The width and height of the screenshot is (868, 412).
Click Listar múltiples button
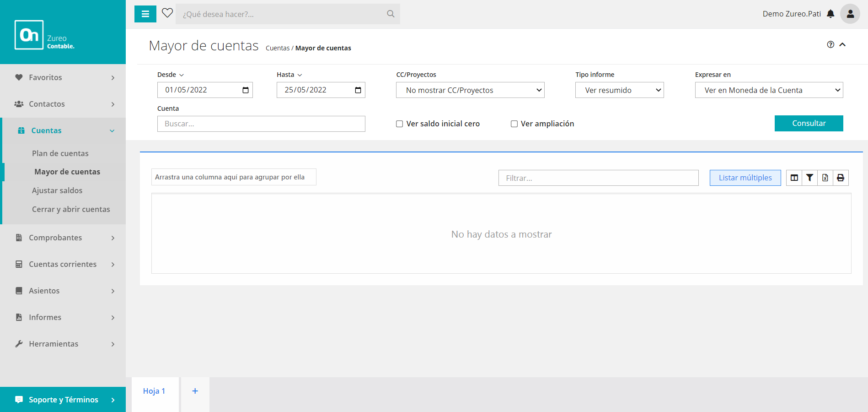745,178
